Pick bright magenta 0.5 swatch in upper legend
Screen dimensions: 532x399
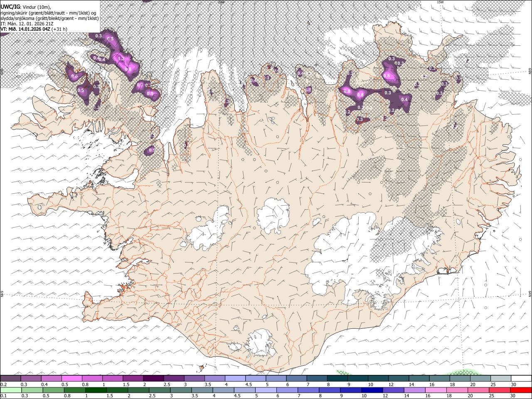tap(71, 378)
